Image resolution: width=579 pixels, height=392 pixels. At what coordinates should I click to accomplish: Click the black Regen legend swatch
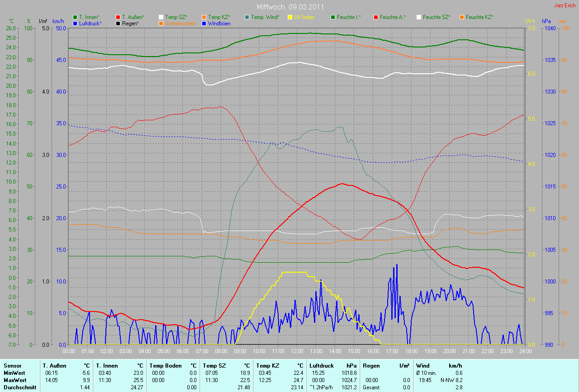[x=118, y=23]
